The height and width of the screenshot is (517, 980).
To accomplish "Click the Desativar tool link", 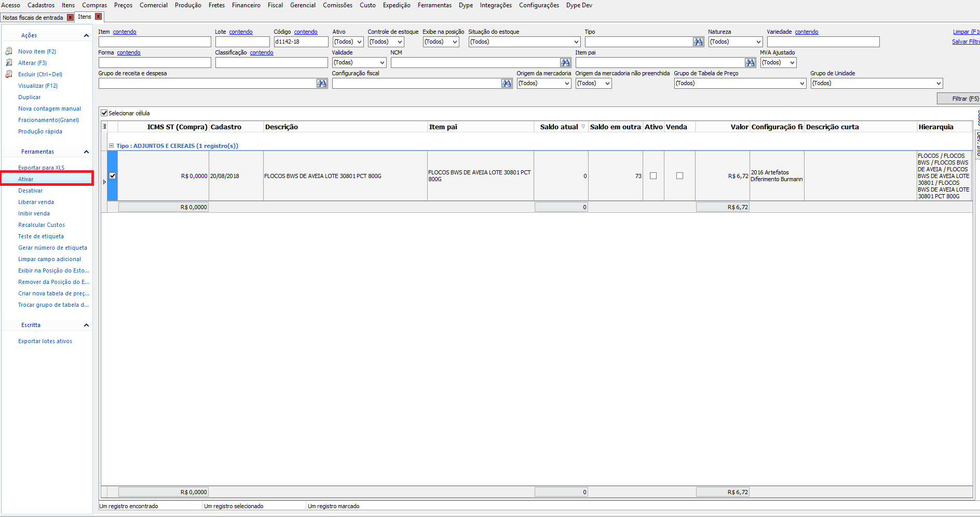I will (x=31, y=191).
